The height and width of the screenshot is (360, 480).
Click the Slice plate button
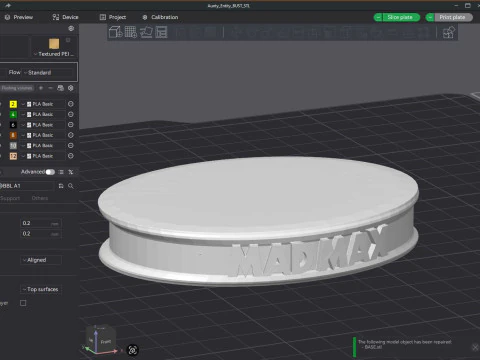point(401,17)
